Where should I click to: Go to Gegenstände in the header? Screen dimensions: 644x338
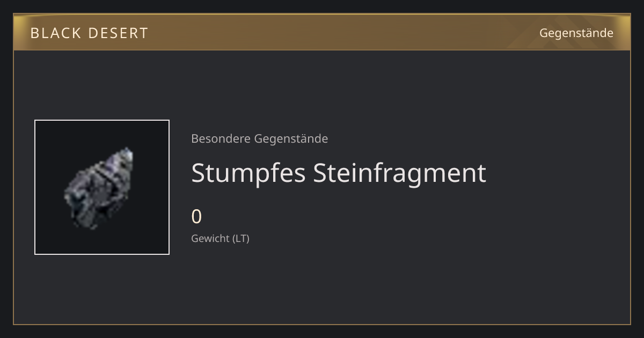576,33
